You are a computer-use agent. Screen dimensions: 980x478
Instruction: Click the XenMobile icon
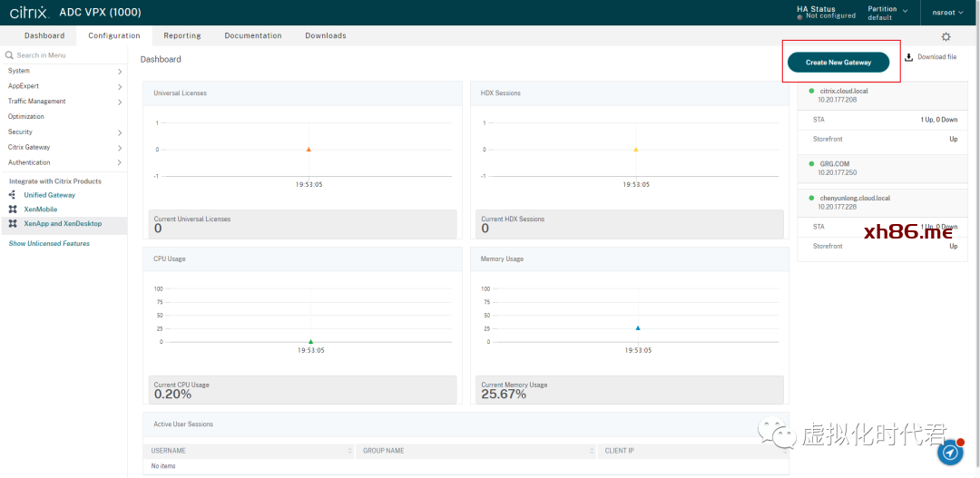pos(13,210)
